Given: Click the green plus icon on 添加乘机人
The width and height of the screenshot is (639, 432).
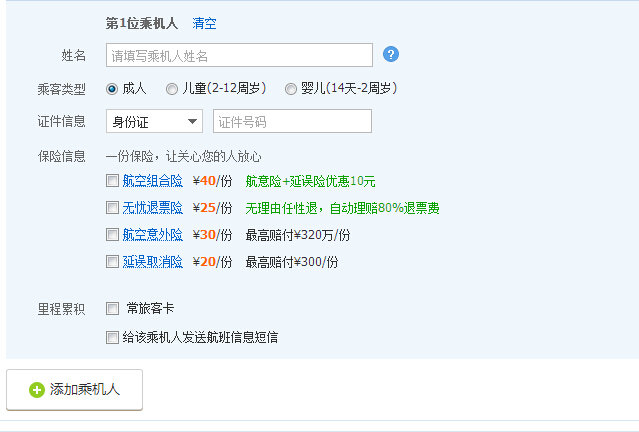Looking at the screenshot, I should [37, 390].
